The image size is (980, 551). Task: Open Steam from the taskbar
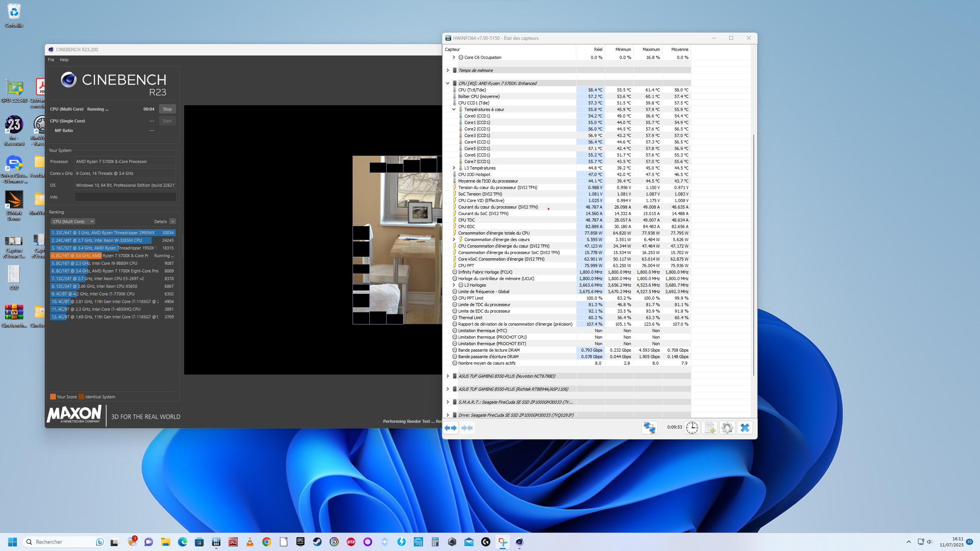pyautogui.click(x=317, y=542)
